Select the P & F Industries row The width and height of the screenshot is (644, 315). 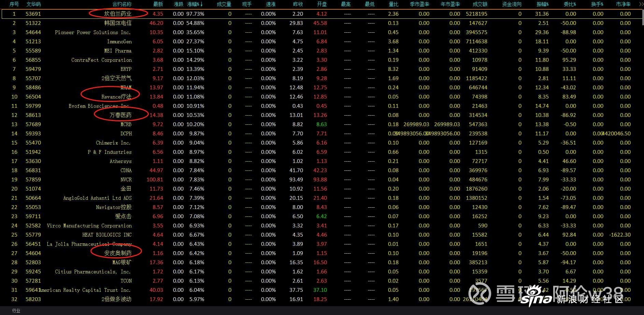(322, 152)
